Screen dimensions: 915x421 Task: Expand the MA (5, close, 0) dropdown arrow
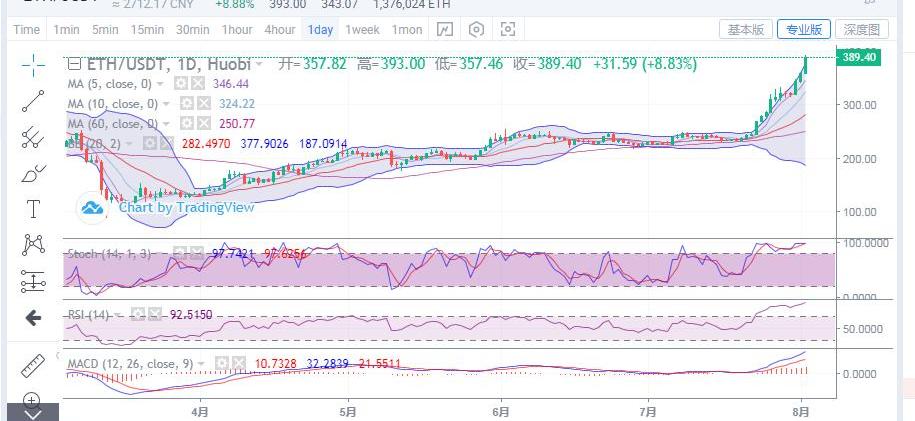pos(161,84)
